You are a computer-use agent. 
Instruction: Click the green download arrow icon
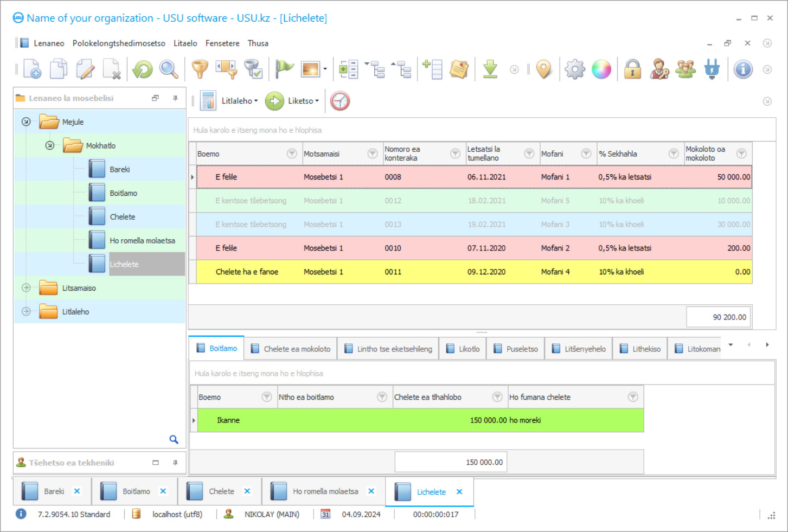[x=490, y=69]
